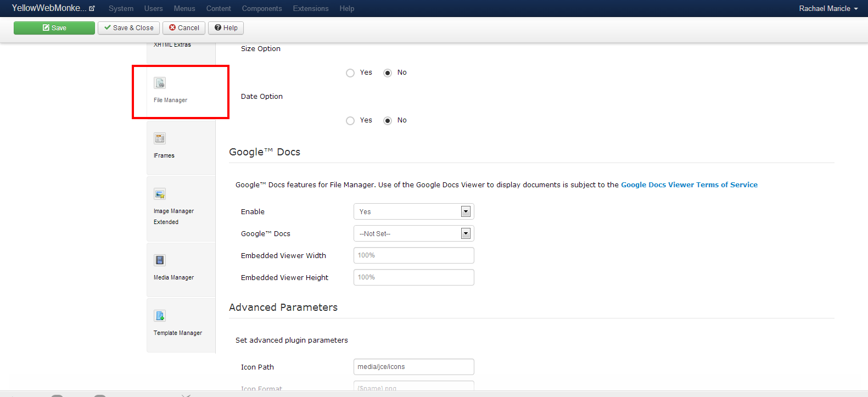
Task: Select the IFrames plugin icon
Action: pyautogui.click(x=160, y=138)
